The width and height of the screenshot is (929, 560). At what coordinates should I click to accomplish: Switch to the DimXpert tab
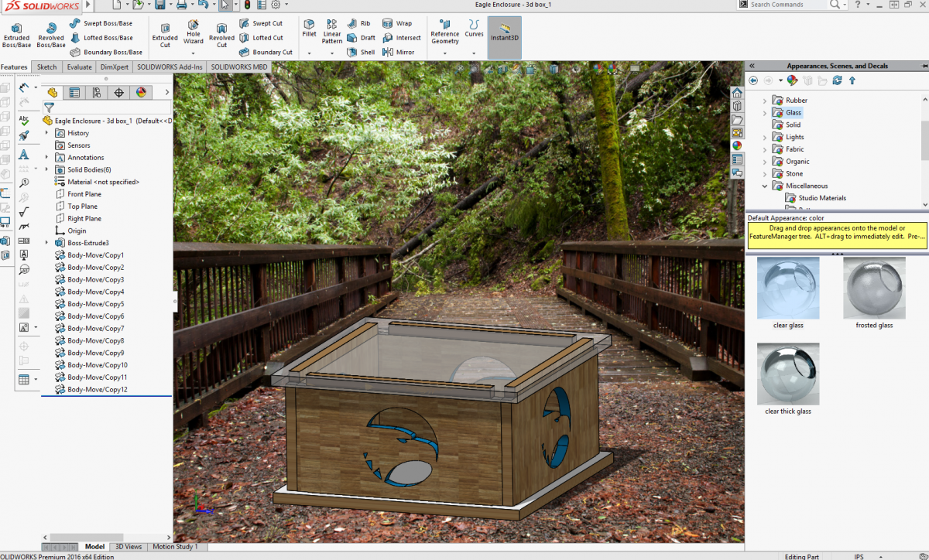[x=115, y=67]
